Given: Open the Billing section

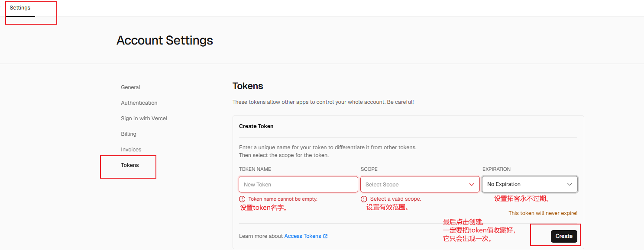Looking at the screenshot, I should pos(129,134).
